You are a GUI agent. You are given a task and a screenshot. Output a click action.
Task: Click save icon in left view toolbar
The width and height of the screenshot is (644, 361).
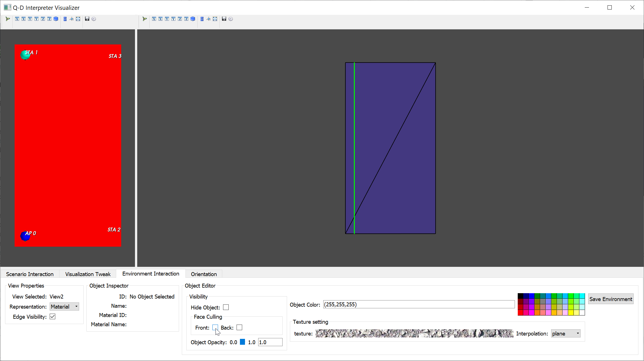tap(87, 19)
